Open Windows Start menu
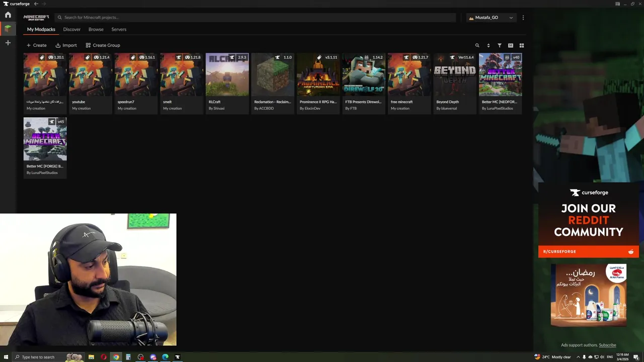Screen dimensions: 644x362 [6, 357]
